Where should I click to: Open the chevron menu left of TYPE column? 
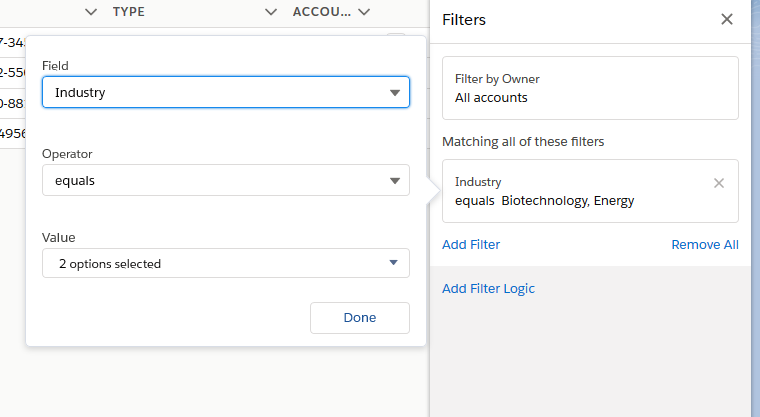pyautogui.click(x=91, y=12)
